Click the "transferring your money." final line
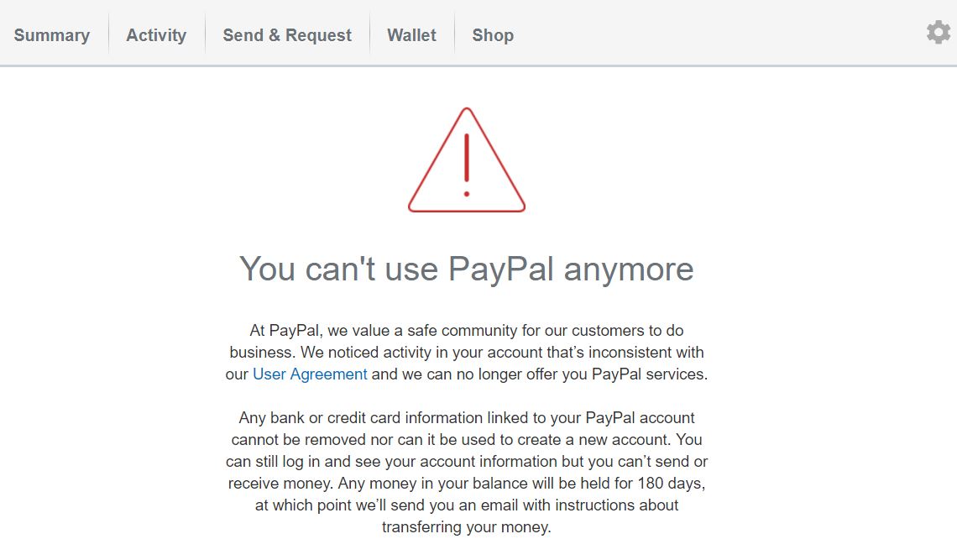 pos(467,527)
